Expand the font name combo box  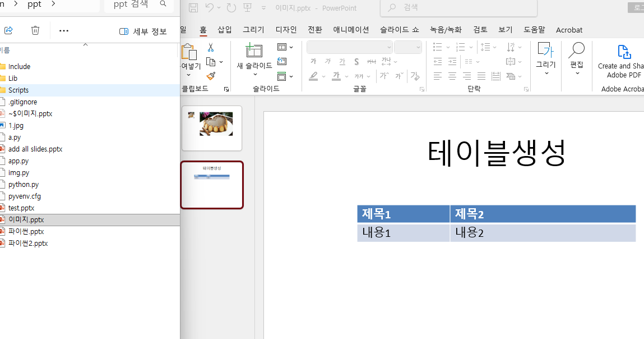click(389, 48)
